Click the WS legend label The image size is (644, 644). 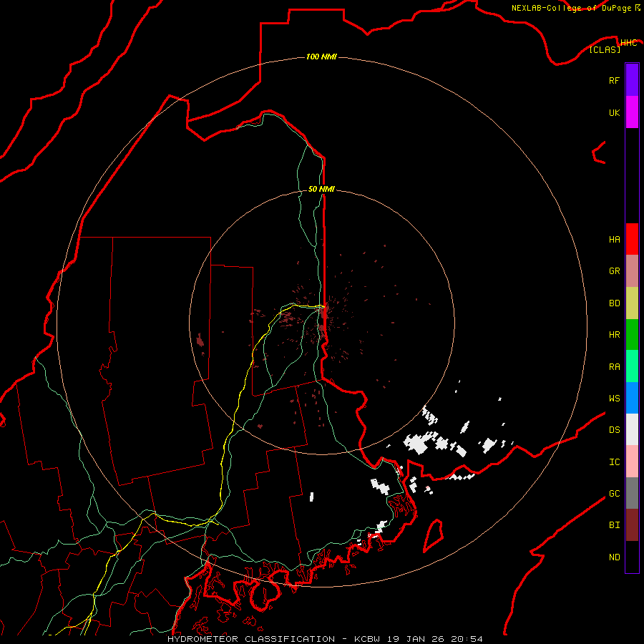614,399
